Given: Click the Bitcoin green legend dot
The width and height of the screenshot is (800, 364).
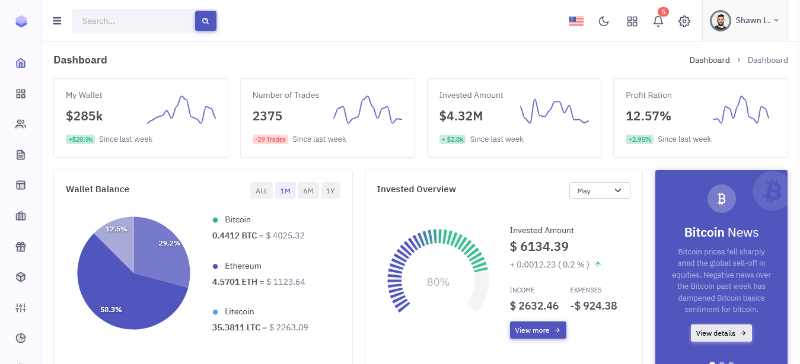Looking at the screenshot, I should pyautogui.click(x=215, y=220).
